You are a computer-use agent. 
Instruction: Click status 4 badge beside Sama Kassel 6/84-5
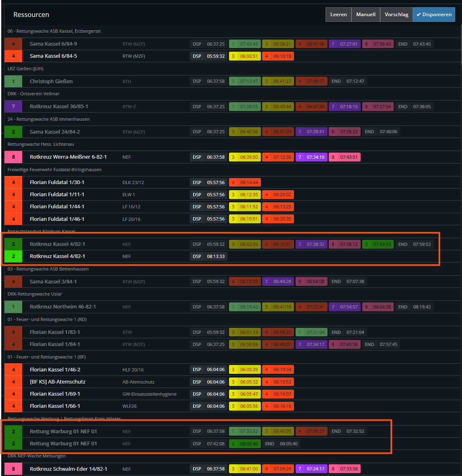tap(13, 56)
